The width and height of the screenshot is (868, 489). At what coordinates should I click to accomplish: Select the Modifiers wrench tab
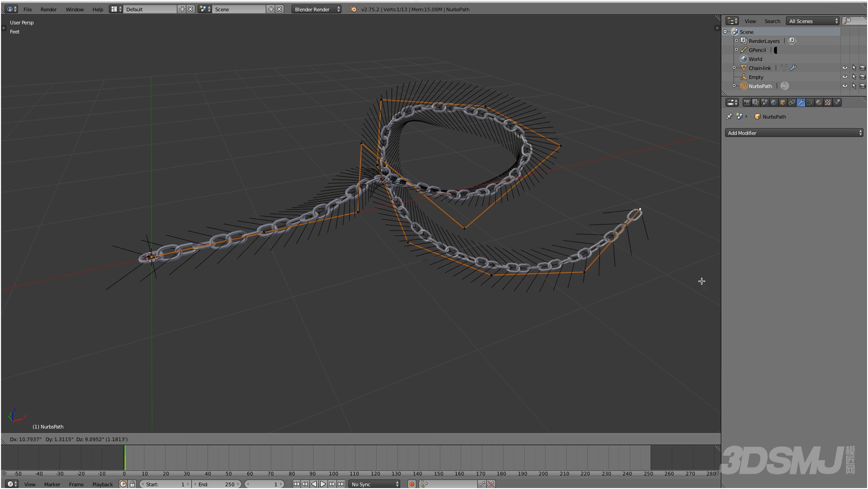801,102
